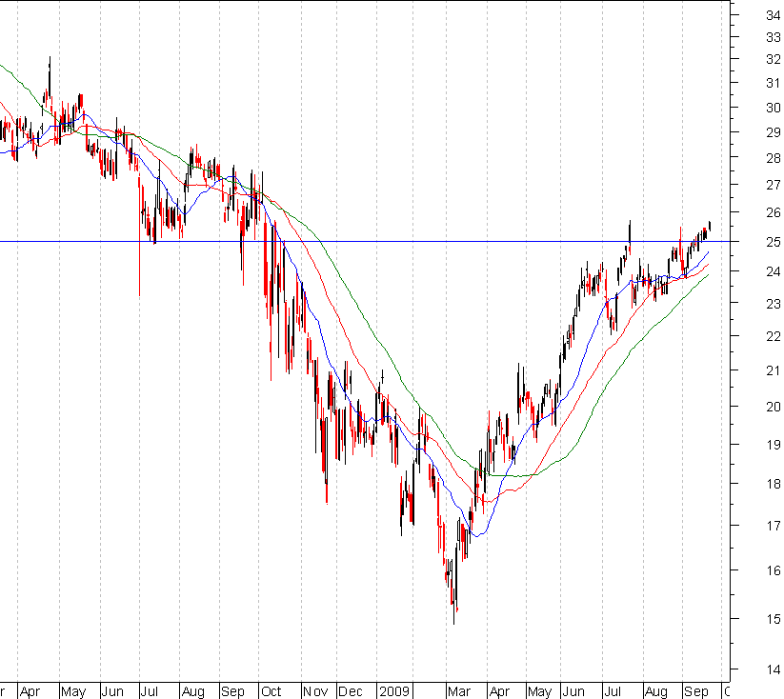This screenshot has width=784, height=699.
Task: Pick the 29 price axis label
Action: 773,132
